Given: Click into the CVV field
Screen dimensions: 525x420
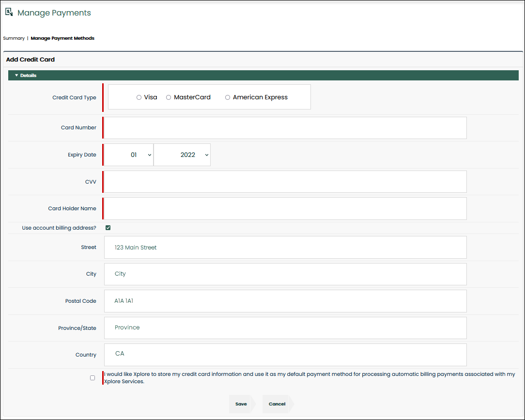Looking at the screenshot, I should coord(285,182).
